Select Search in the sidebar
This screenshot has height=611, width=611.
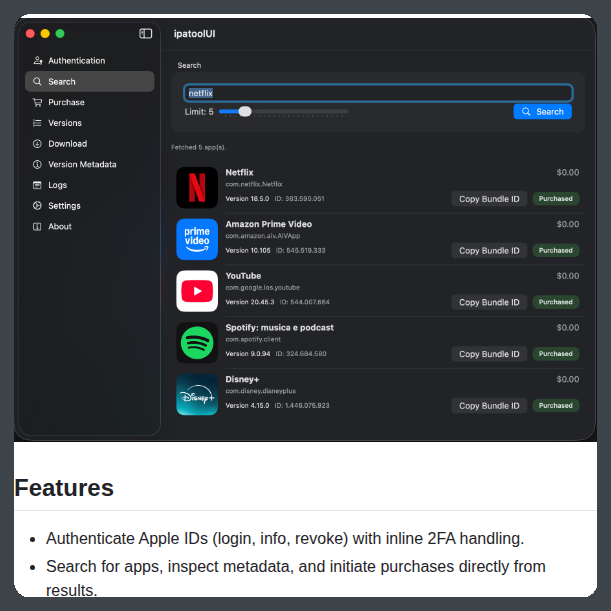point(90,81)
